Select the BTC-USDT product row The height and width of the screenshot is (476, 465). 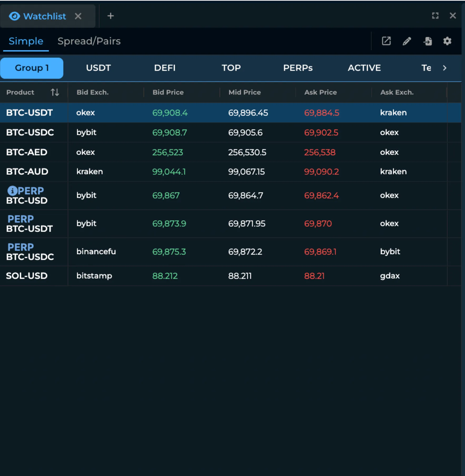click(230, 113)
